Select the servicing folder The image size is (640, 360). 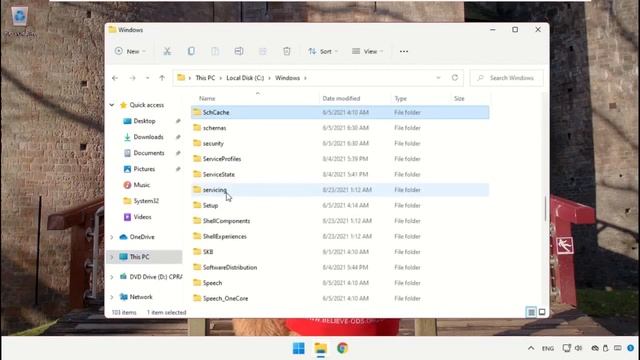[x=340, y=190]
